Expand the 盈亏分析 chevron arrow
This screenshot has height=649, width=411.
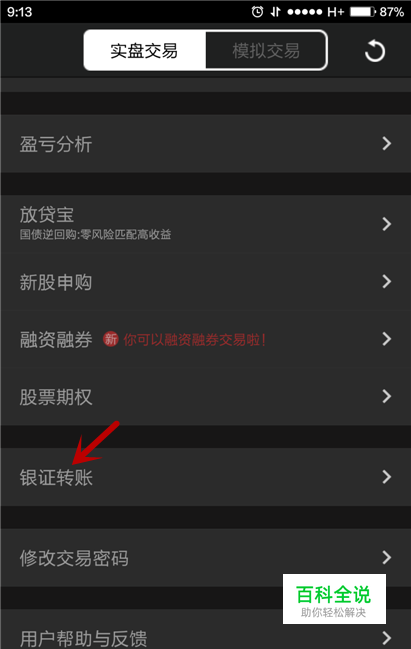pos(387,143)
